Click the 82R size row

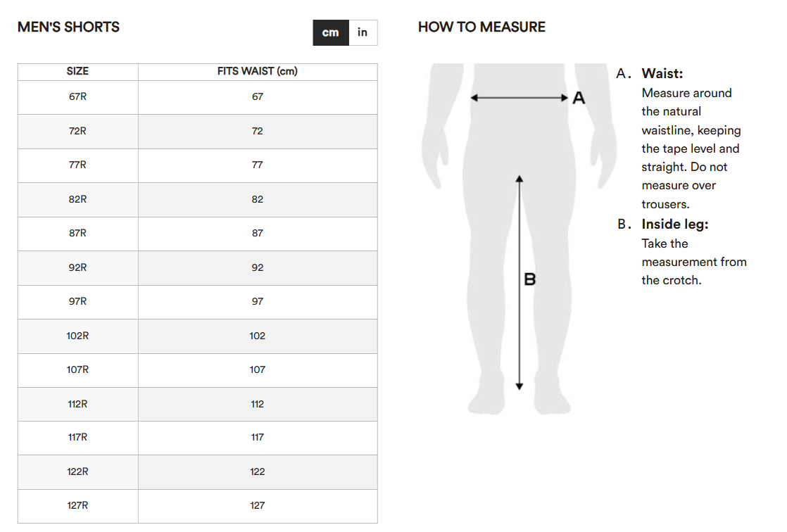pyautogui.click(x=77, y=199)
